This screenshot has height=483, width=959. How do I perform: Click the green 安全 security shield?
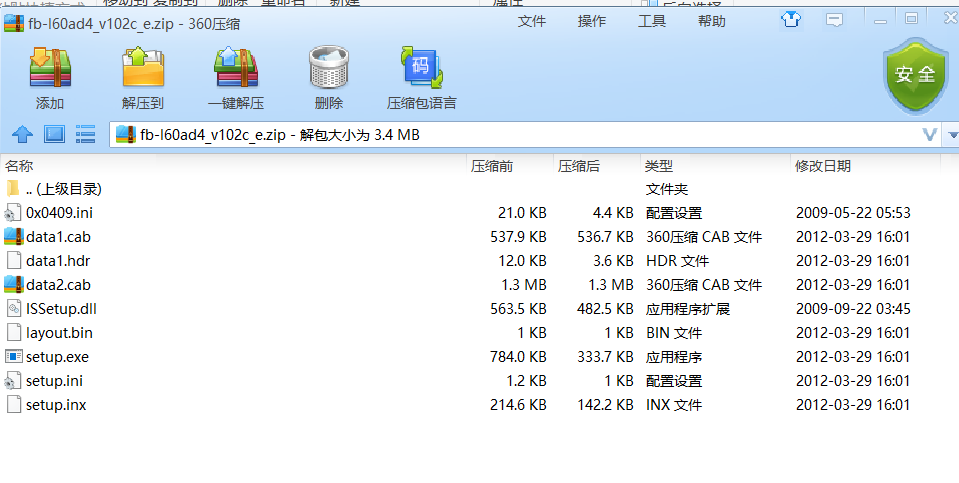tap(913, 73)
